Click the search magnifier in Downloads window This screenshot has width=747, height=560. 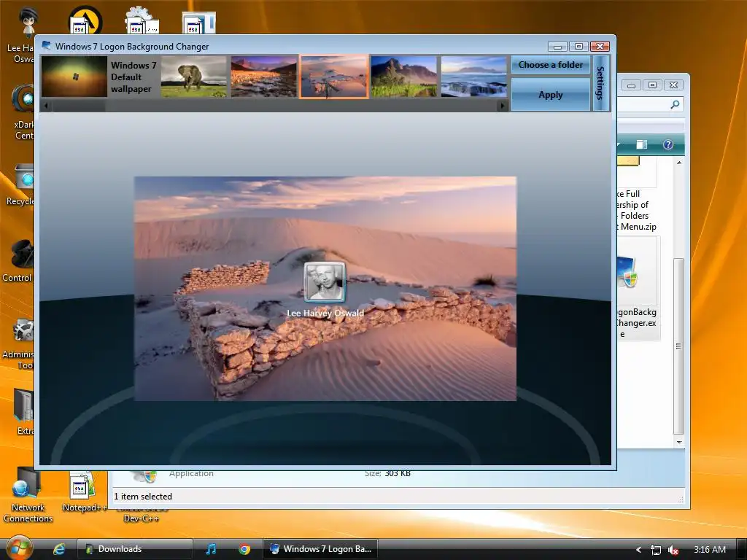coord(675,104)
